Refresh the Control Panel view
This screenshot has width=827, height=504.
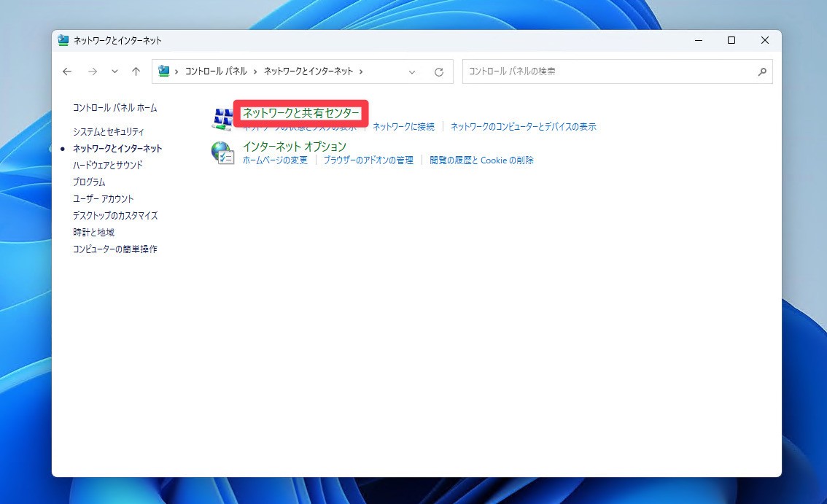click(x=439, y=71)
